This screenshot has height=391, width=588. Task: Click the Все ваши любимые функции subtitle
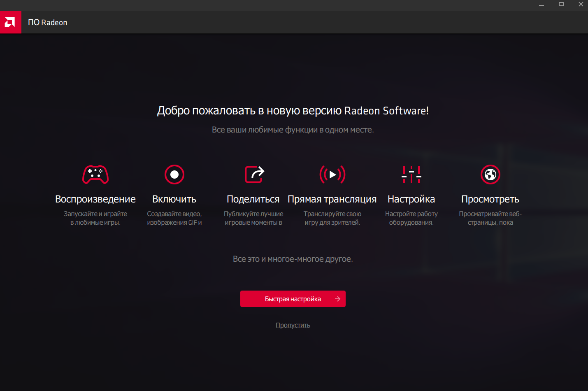(293, 130)
